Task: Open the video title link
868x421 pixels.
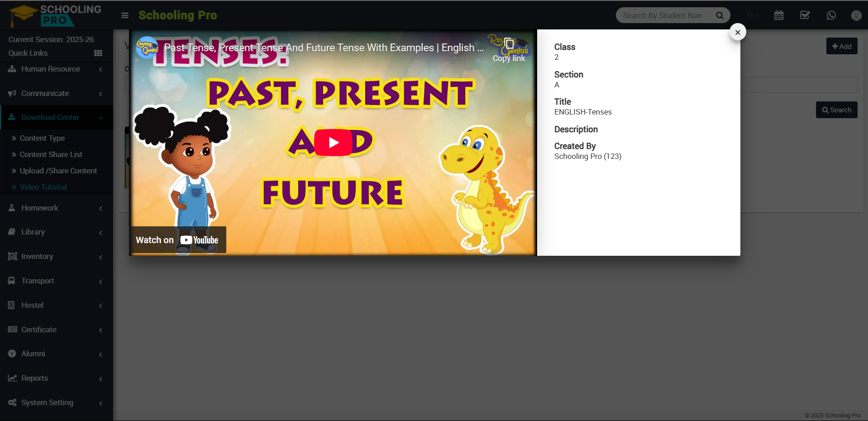Action: (324, 48)
